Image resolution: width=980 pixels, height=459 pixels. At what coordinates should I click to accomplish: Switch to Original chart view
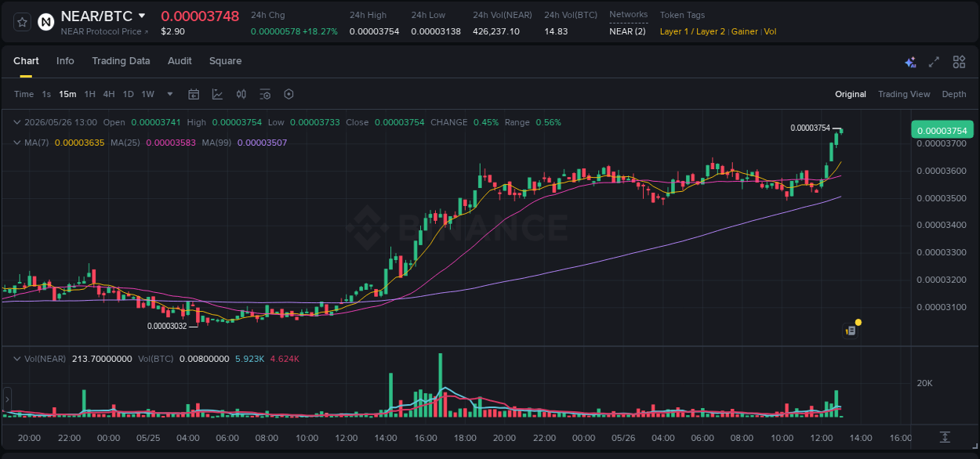(851, 94)
